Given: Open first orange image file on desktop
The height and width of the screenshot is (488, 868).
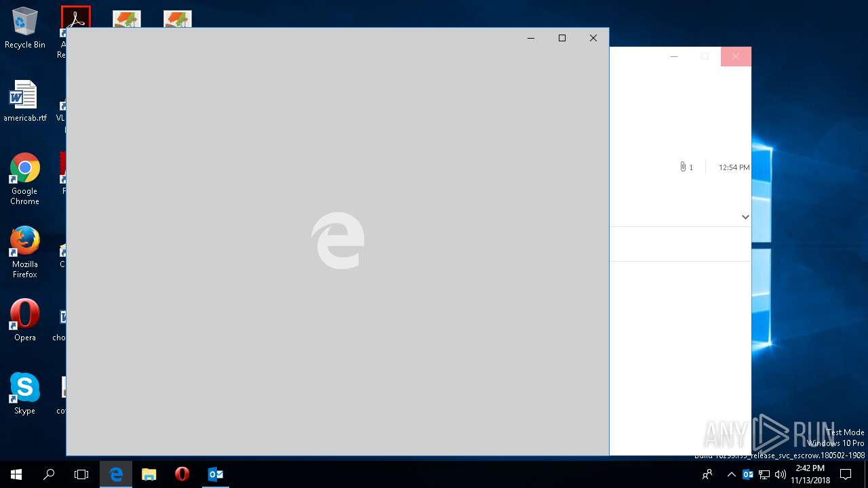Looking at the screenshot, I should point(127,18).
